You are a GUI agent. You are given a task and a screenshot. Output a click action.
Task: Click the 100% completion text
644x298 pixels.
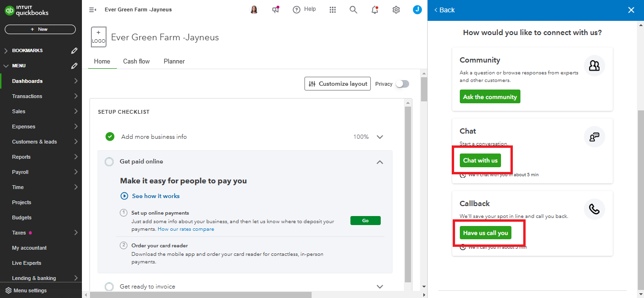click(361, 137)
